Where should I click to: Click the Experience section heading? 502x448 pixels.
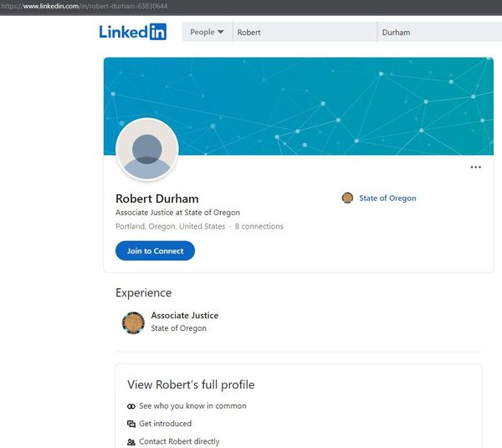point(143,292)
